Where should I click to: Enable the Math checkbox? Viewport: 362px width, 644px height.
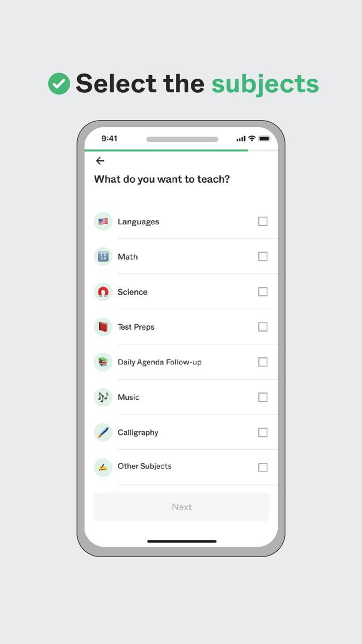click(x=263, y=256)
